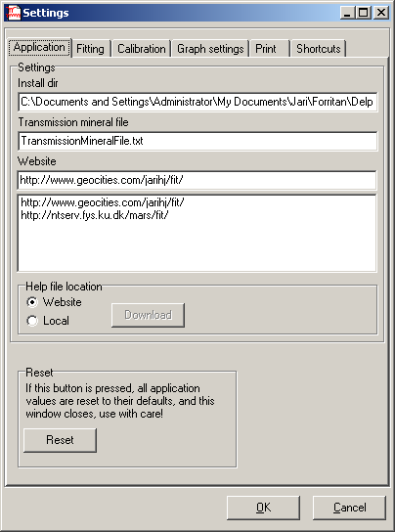Screen dimensions: 395x532
Task: Open the Calibration tab
Action: 142,49
